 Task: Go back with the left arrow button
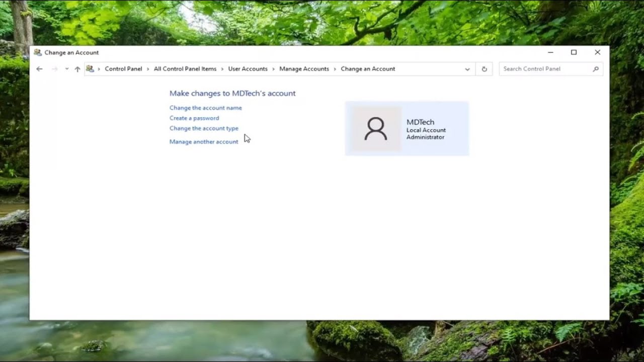click(x=39, y=69)
